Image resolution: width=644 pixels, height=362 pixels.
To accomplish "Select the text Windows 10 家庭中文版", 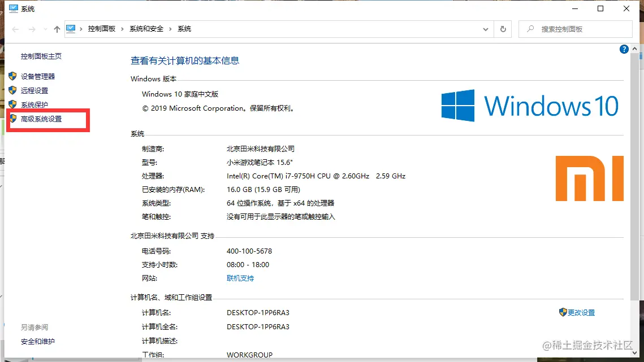I will (x=180, y=94).
